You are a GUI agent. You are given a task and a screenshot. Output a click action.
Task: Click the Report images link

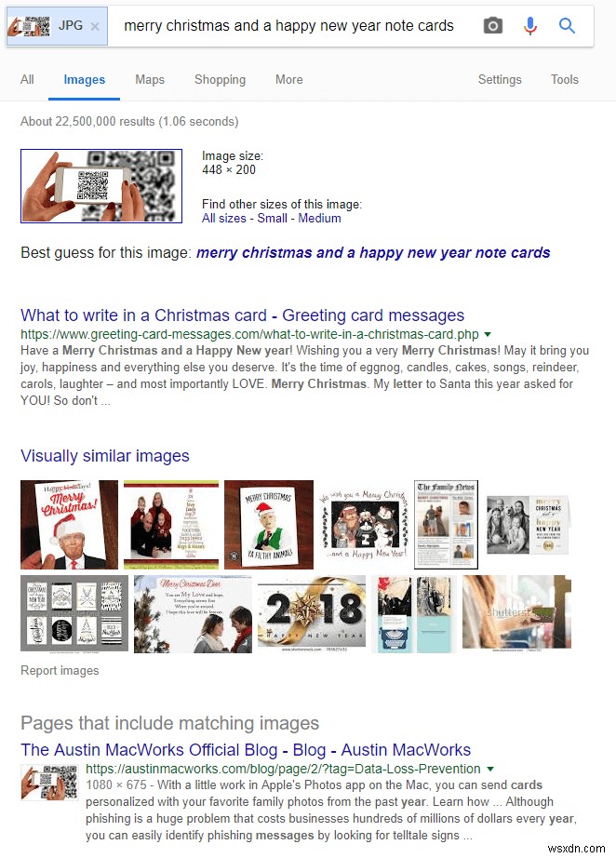click(60, 670)
